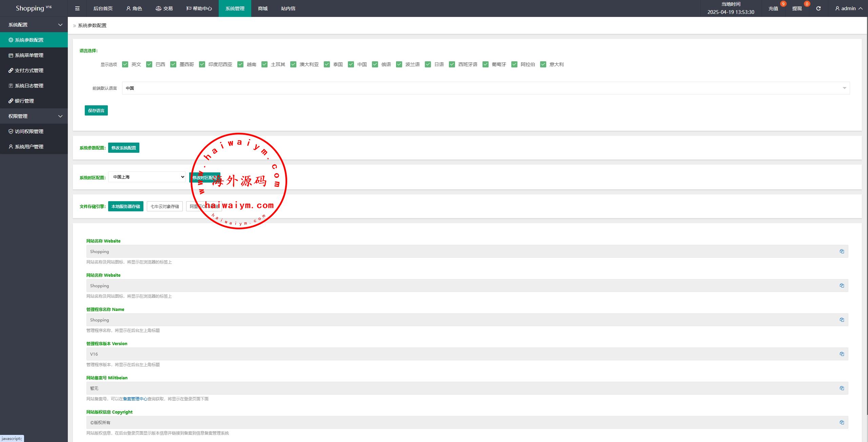The image size is (868, 442).
Task: Open the 商城 top navigation tab
Action: tap(263, 8)
